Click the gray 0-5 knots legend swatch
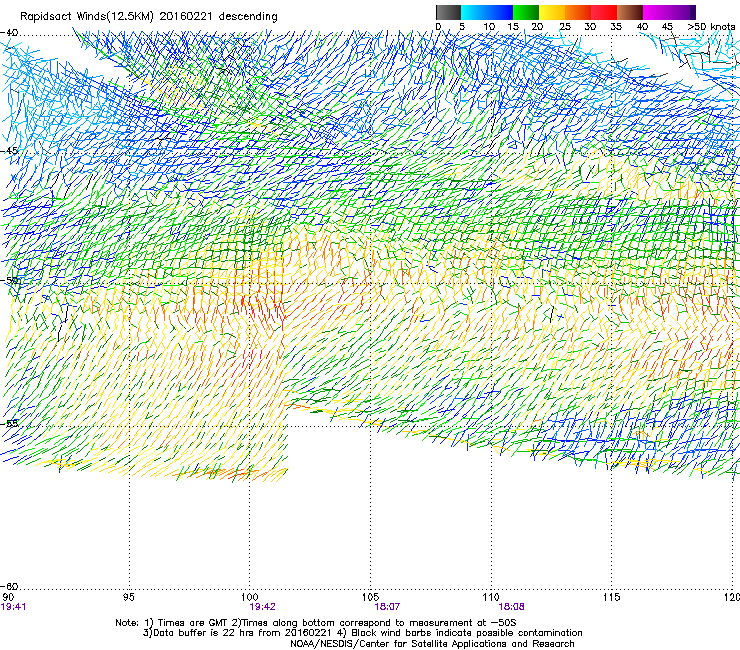740x650 pixels. point(448,12)
